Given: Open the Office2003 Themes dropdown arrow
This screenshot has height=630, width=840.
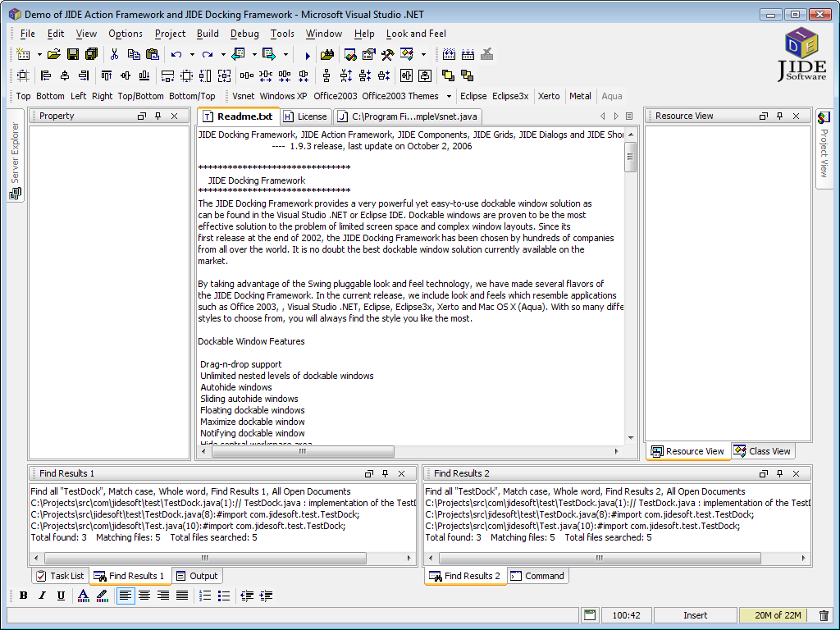Looking at the screenshot, I should [x=449, y=97].
